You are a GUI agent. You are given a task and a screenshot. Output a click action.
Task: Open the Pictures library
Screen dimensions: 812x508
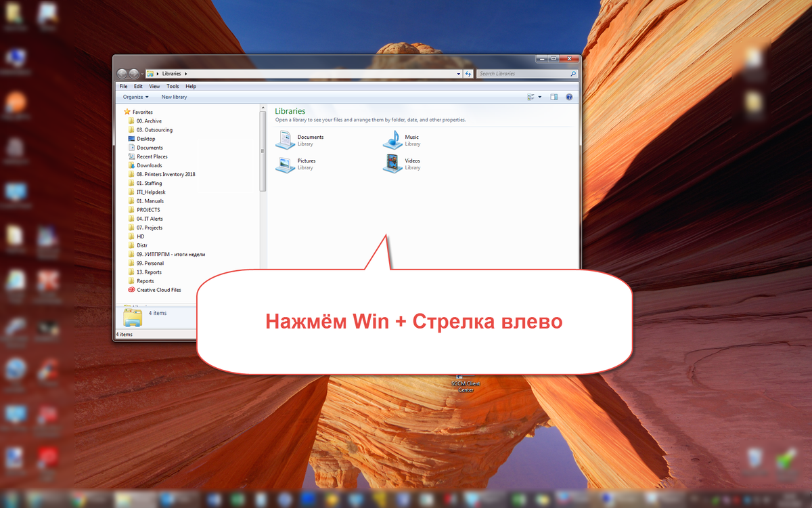[300, 163]
